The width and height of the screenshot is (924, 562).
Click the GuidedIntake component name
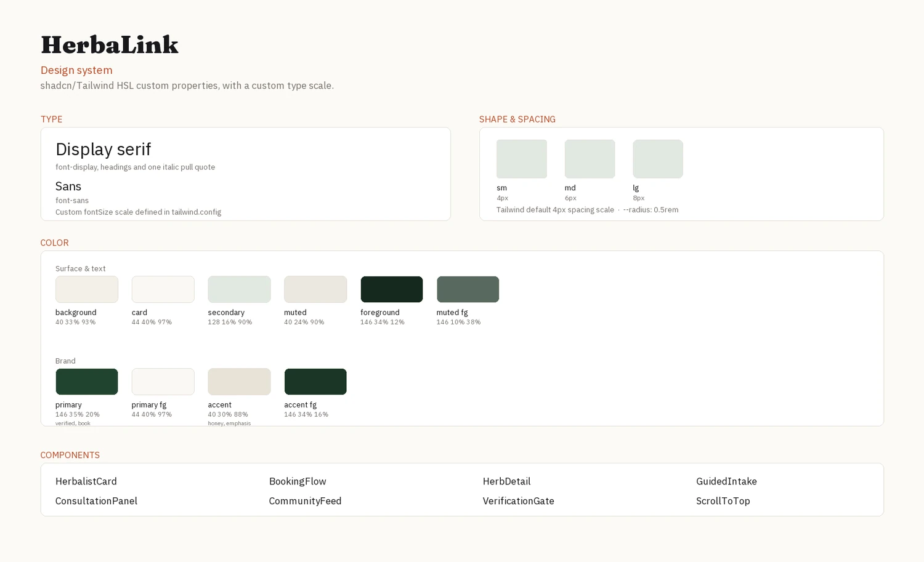click(726, 481)
